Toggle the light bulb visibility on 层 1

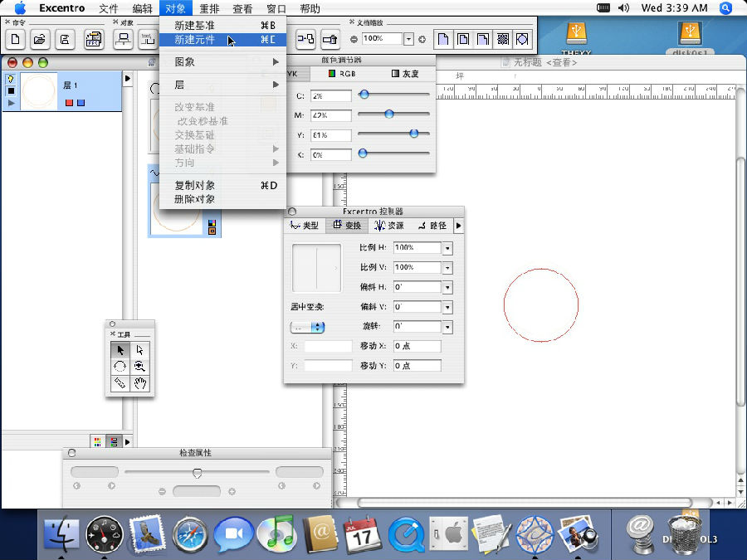coord(11,80)
